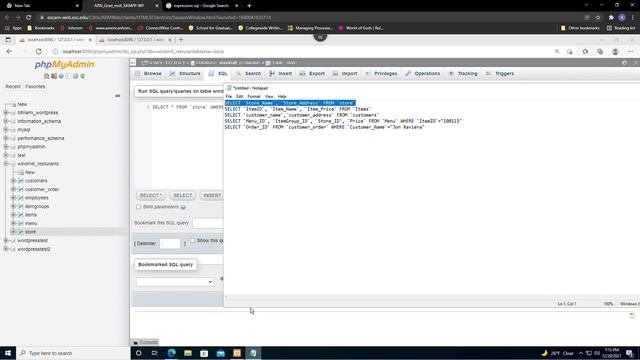Open Export tab
The height and width of the screenshot is (360, 640).
[x=312, y=73]
